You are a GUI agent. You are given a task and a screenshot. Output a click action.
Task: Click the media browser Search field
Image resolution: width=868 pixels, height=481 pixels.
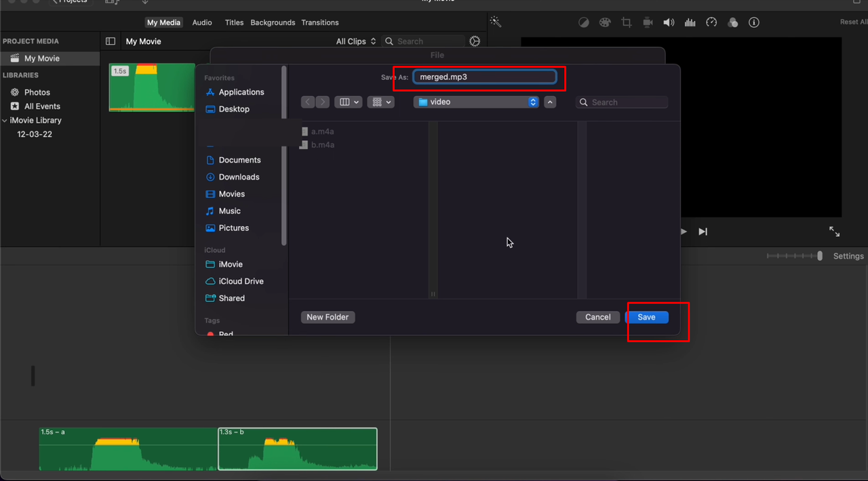click(423, 41)
